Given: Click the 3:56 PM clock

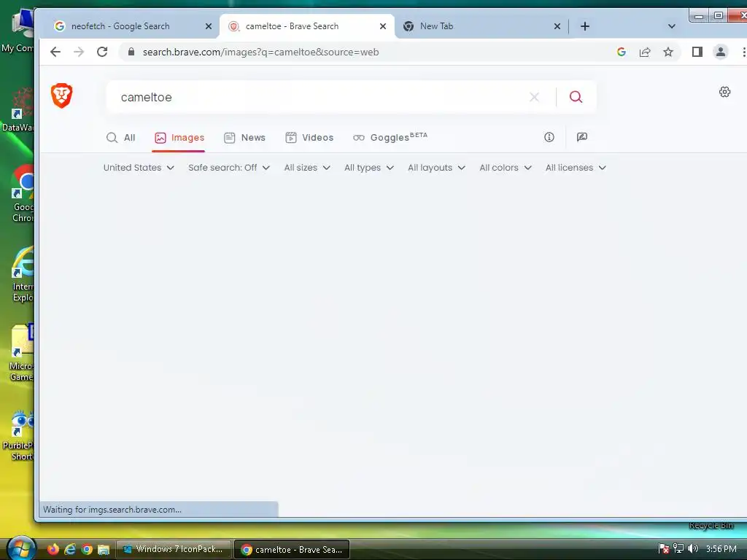Looking at the screenshot, I should [x=721, y=548].
